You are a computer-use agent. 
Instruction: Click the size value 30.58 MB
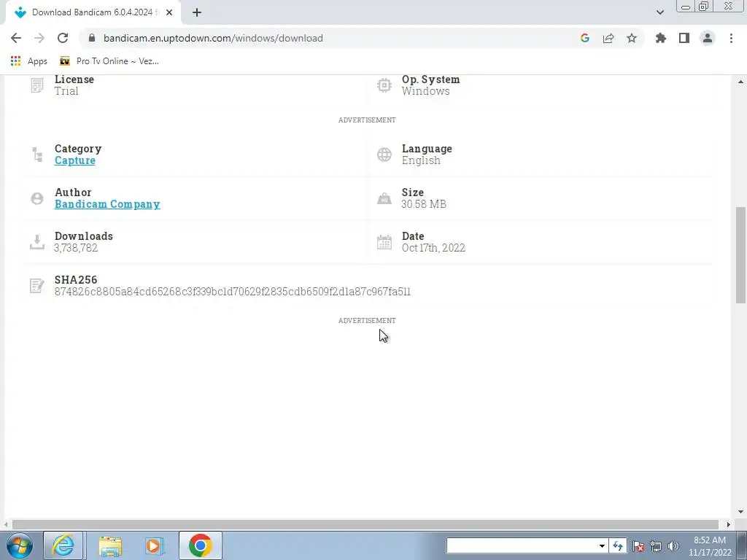424,204
